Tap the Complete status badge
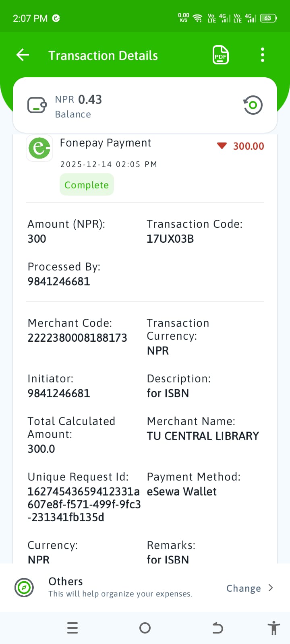This screenshot has height=644, width=290. pyautogui.click(x=87, y=185)
